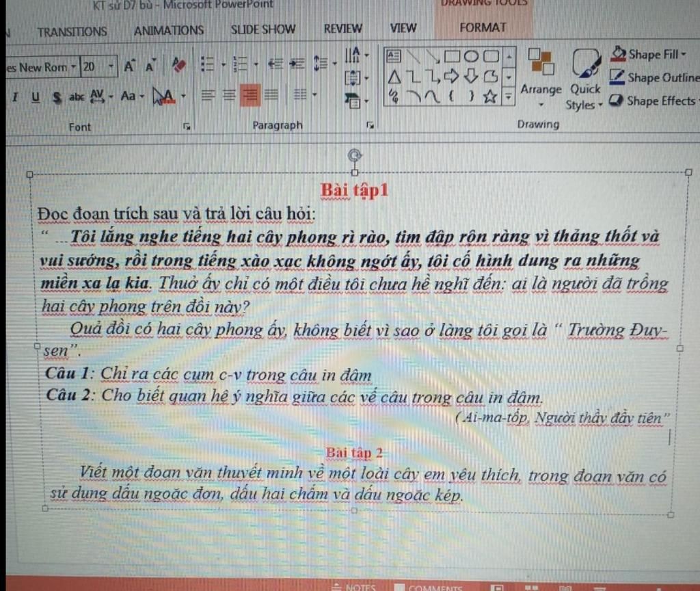Image resolution: width=700 pixels, height=591 pixels.
Task: Select the Right Arrow block shape
Action: tap(452, 77)
